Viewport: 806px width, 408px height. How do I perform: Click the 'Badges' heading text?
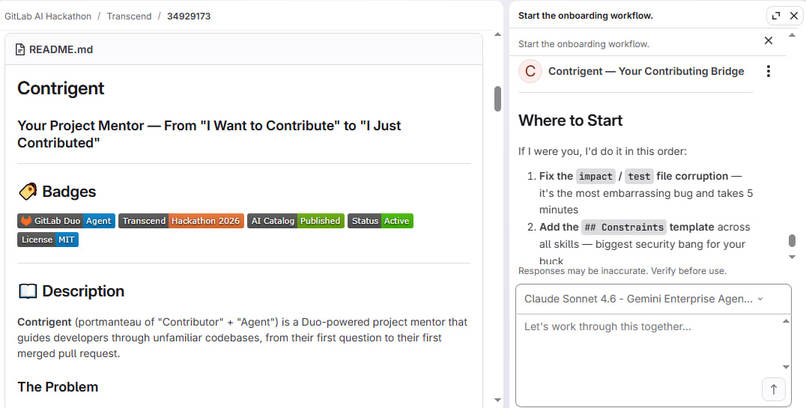pyautogui.click(x=69, y=192)
